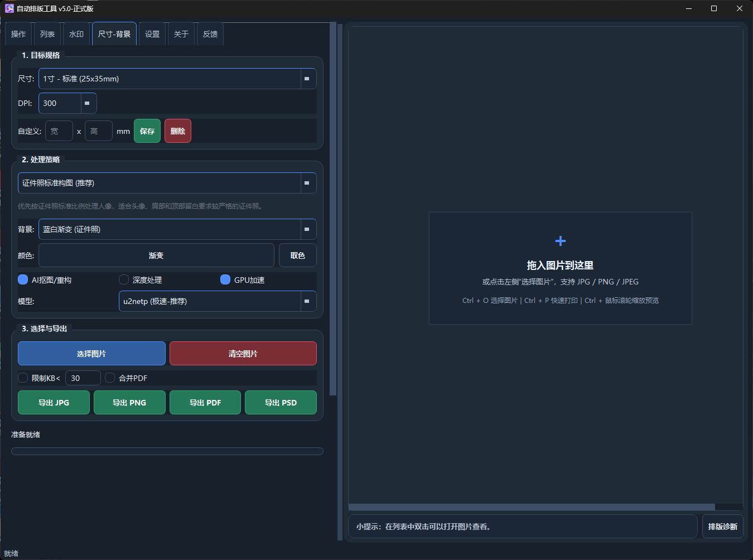This screenshot has width=753, height=560.
Task: Click the 选择图片 button
Action: 91,354
